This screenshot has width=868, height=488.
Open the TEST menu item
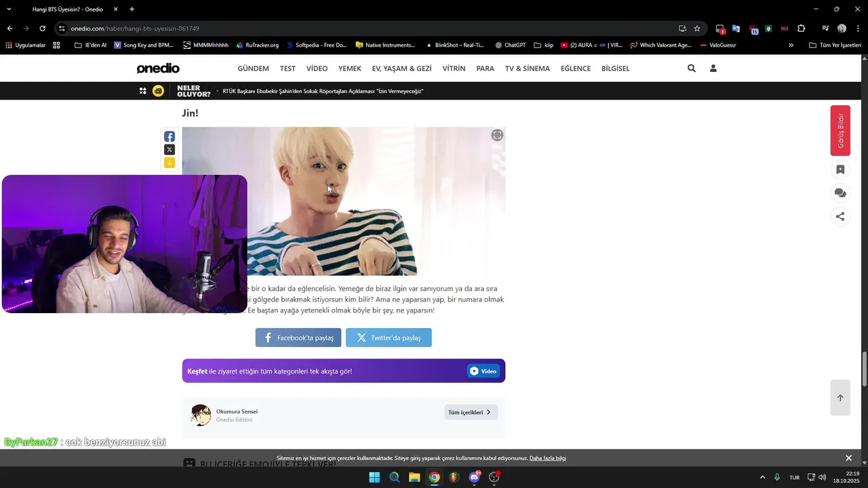(288, 68)
